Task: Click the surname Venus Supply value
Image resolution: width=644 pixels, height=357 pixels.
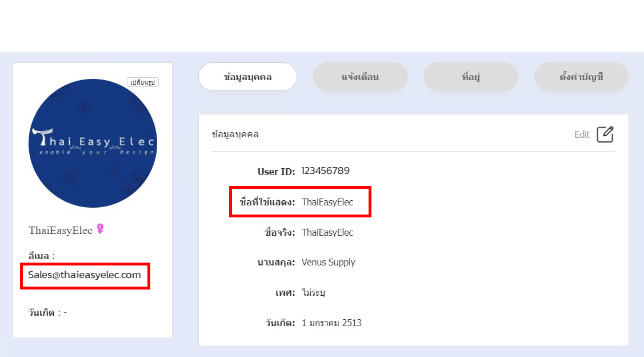Action: [329, 262]
